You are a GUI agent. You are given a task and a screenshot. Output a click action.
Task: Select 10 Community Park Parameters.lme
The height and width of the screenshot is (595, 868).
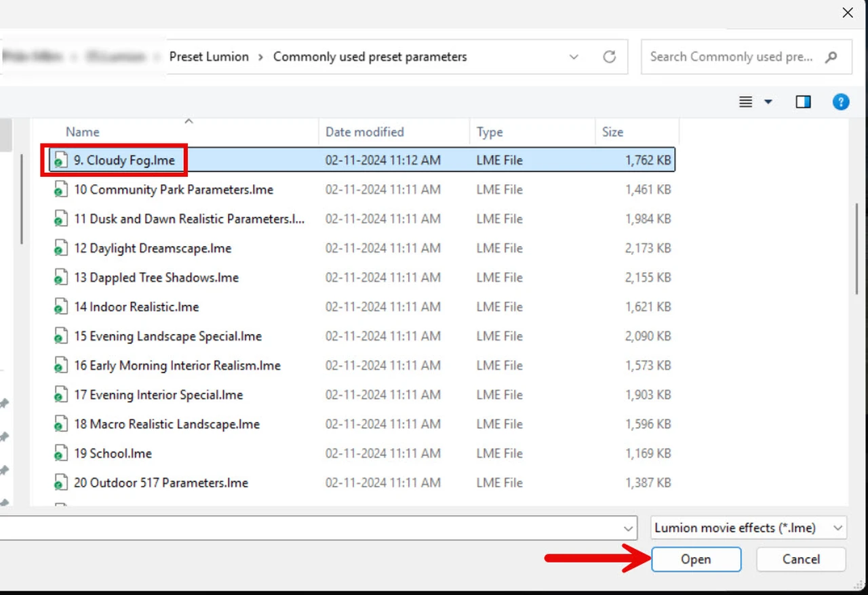click(x=174, y=190)
